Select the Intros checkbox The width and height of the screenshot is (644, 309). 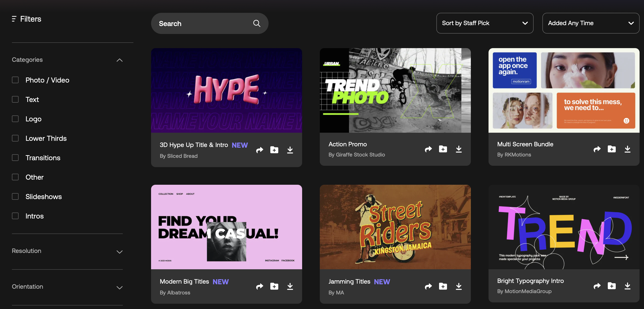(x=15, y=216)
